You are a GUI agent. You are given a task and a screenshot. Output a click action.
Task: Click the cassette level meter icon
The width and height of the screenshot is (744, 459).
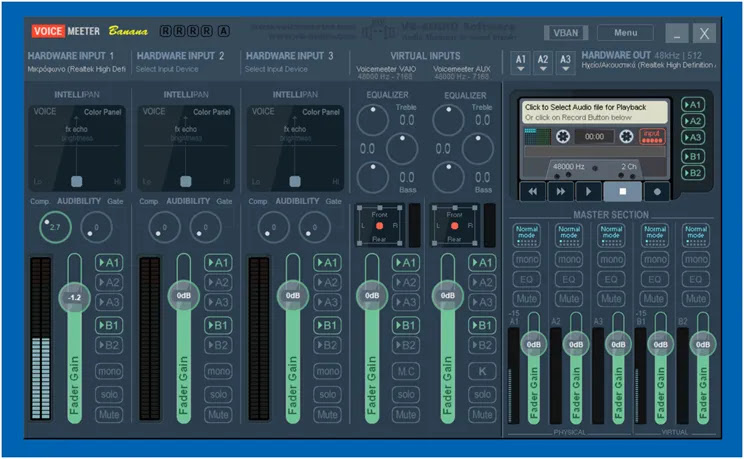(537, 137)
